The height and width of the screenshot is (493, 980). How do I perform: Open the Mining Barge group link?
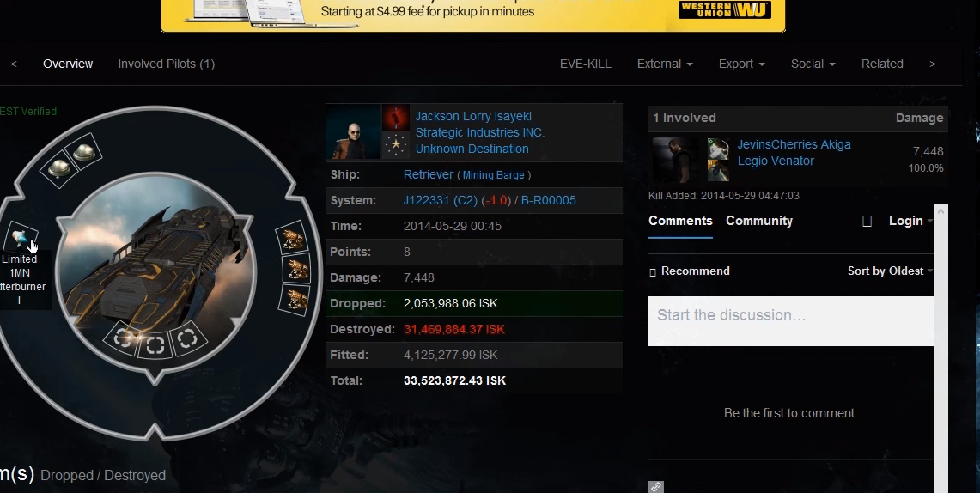click(x=493, y=175)
